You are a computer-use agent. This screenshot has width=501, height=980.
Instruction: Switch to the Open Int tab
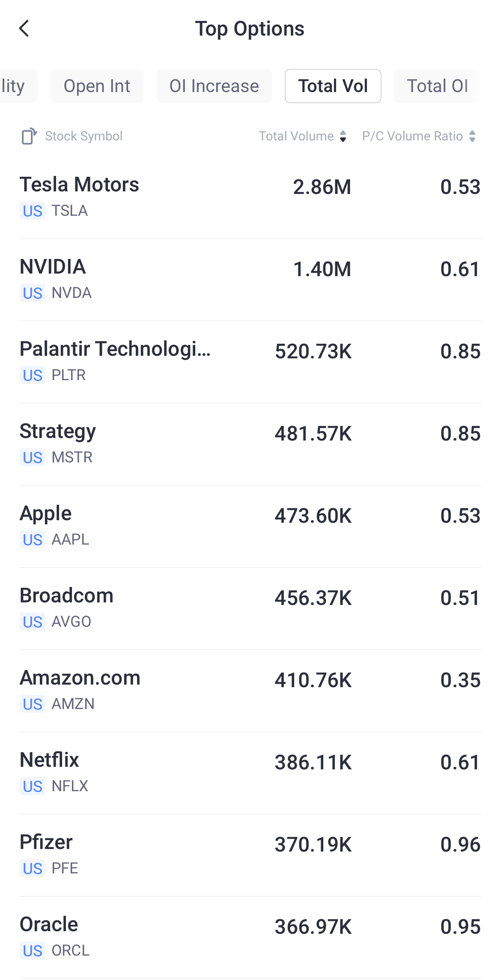point(97,86)
